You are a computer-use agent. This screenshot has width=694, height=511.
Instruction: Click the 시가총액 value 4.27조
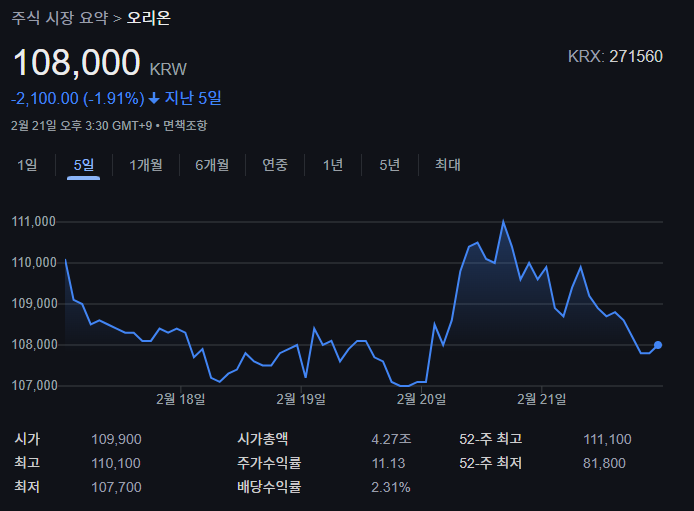[391, 439]
